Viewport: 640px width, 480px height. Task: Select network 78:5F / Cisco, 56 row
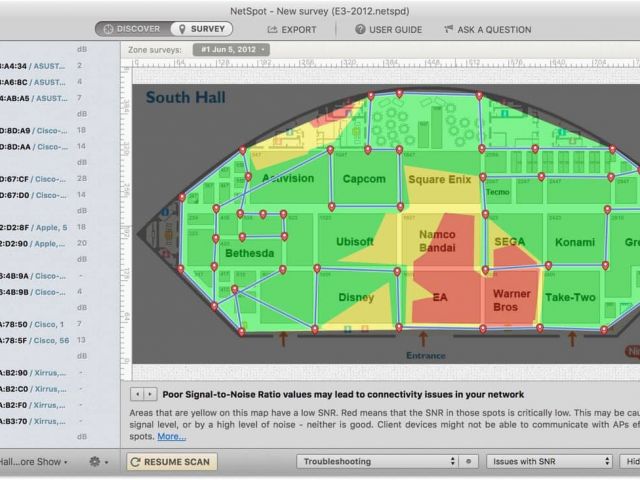pos(60,340)
